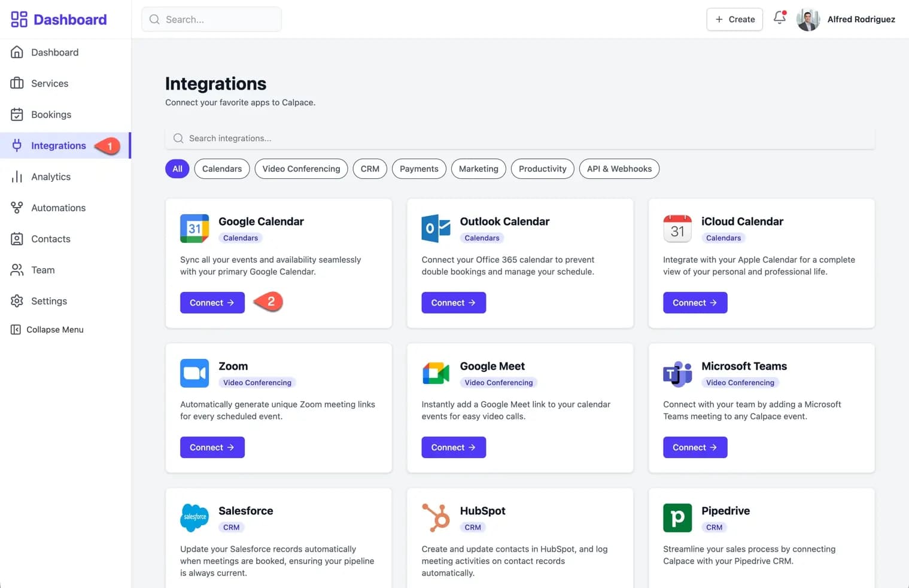
Task: Go to Automations in the sidebar
Action: [x=58, y=208]
